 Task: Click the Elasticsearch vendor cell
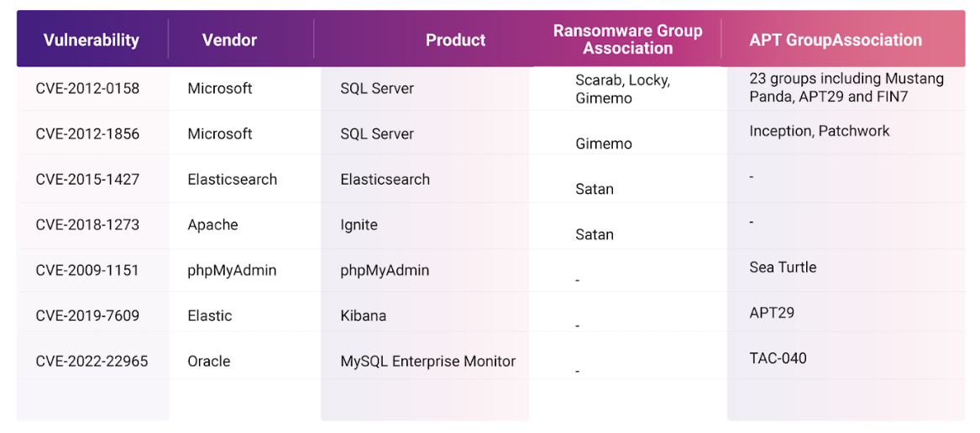point(232,180)
